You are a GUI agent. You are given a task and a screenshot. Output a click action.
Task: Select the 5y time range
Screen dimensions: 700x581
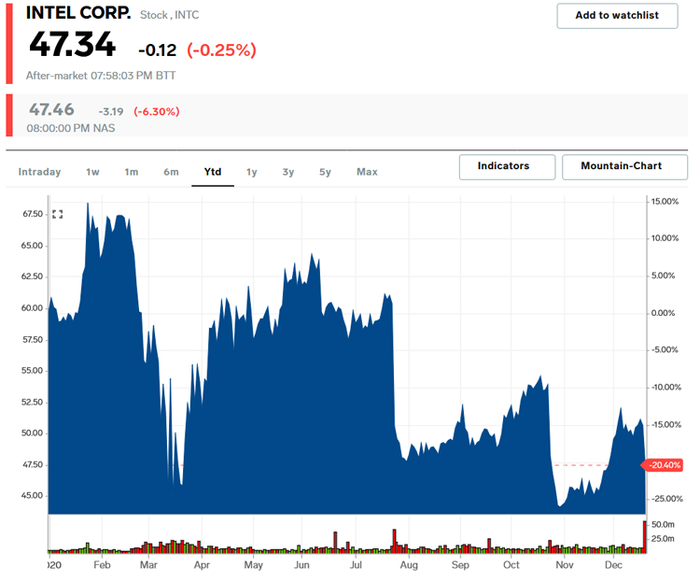coord(325,172)
